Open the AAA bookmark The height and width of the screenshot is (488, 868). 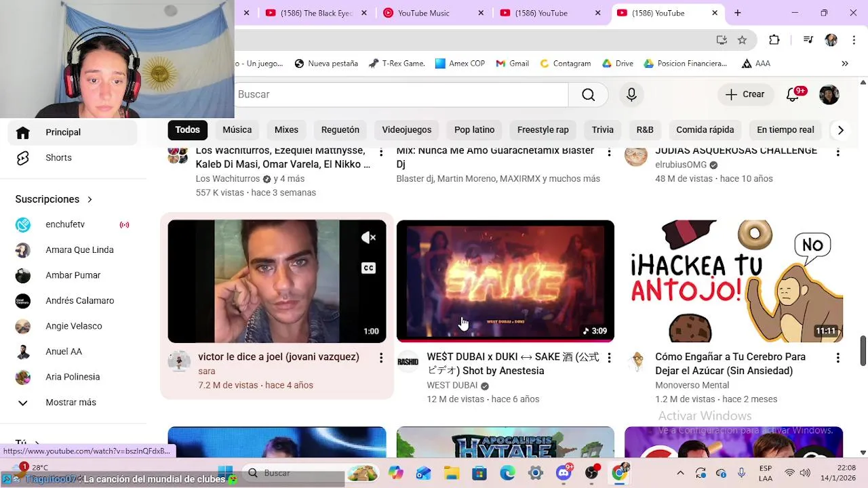pyautogui.click(x=755, y=64)
